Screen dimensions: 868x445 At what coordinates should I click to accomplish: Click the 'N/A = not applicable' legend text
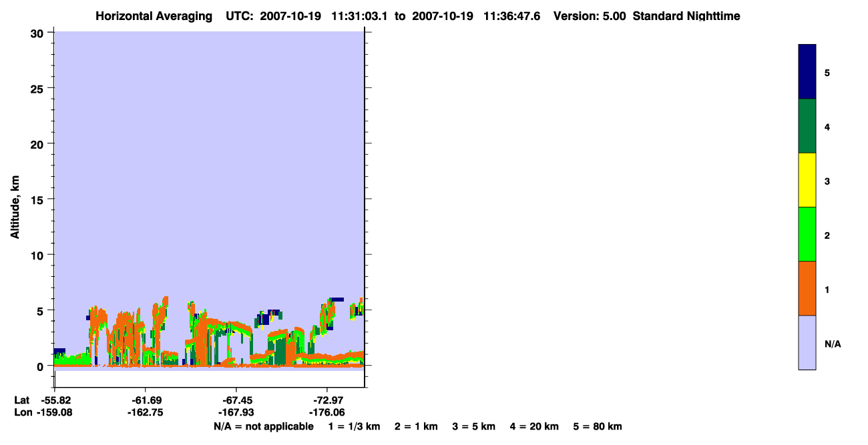point(264,426)
